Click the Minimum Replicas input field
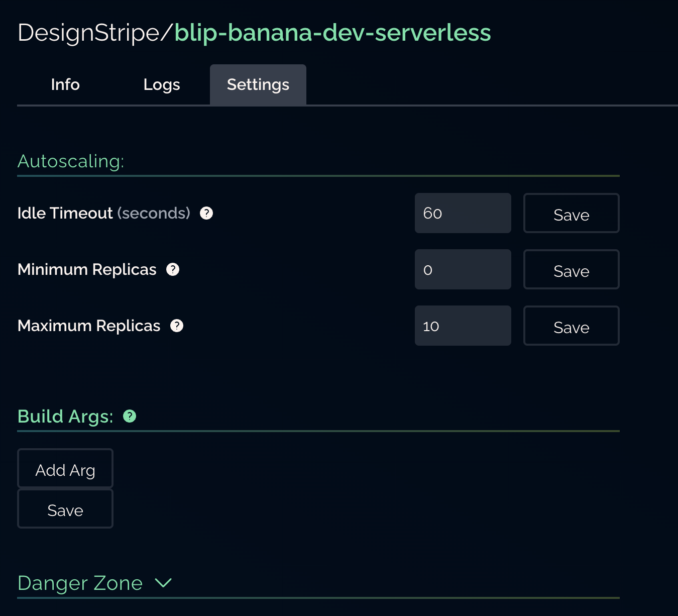Viewport: 678px width, 616px height. pyautogui.click(x=463, y=269)
